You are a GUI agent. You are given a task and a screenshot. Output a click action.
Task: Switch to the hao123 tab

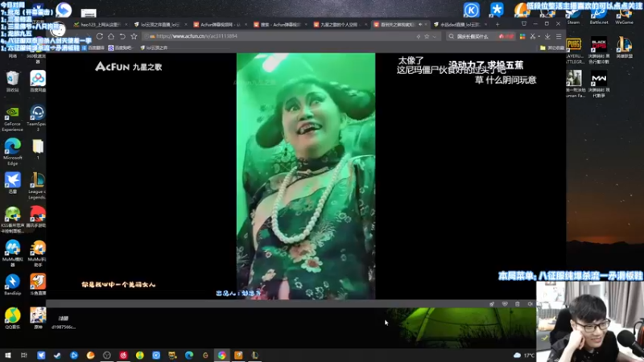tap(101, 25)
